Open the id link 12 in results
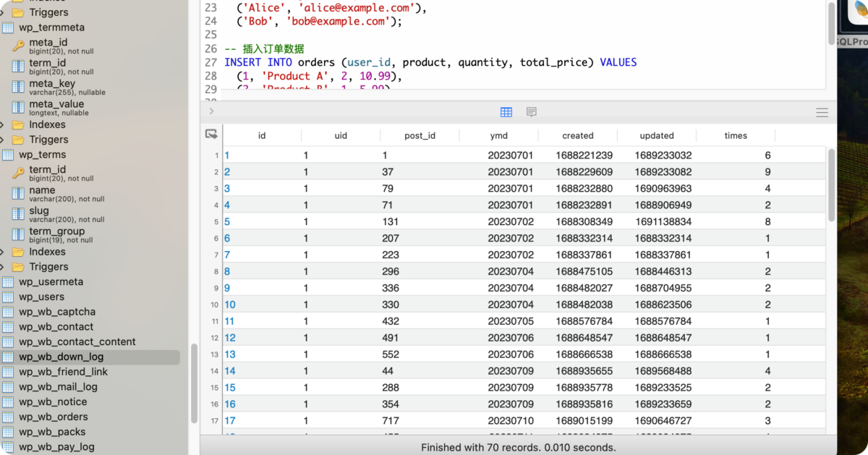 (230, 338)
